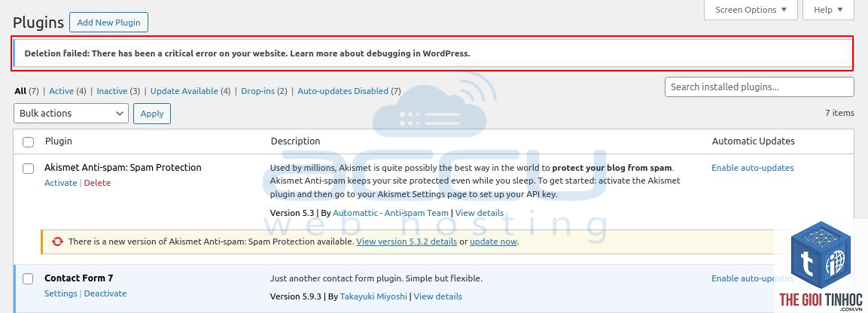Click the Apply button

(x=152, y=114)
